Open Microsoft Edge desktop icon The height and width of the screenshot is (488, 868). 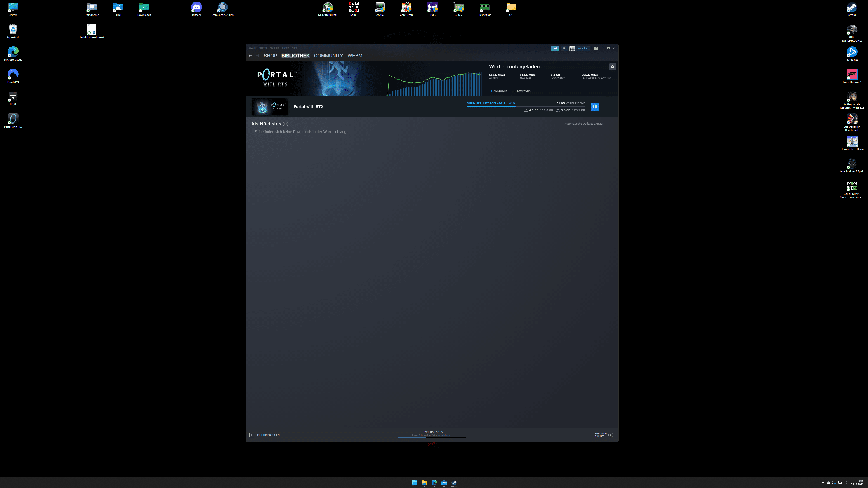click(x=13, y=54)
